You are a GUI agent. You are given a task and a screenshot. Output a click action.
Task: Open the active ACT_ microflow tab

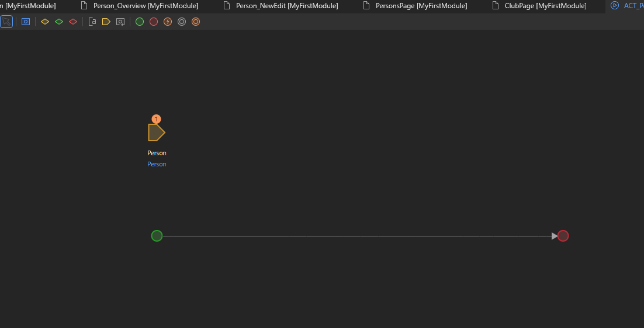626,6
